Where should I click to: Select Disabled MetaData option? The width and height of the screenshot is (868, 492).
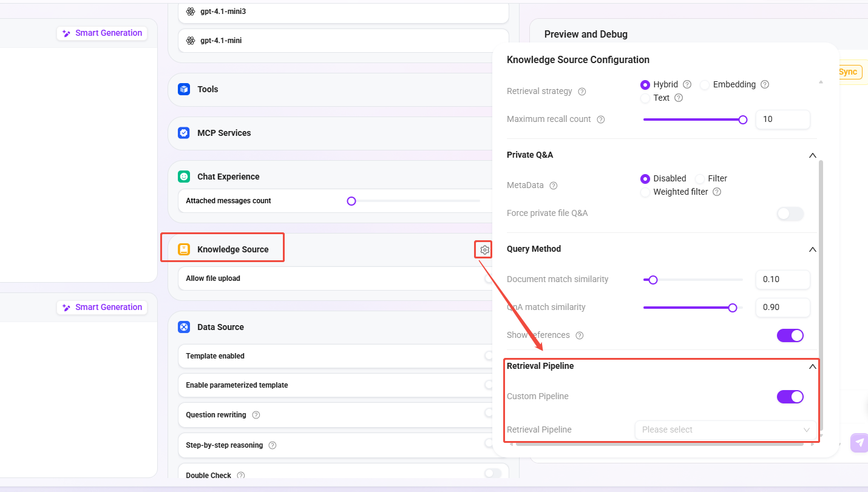(645, 178)
